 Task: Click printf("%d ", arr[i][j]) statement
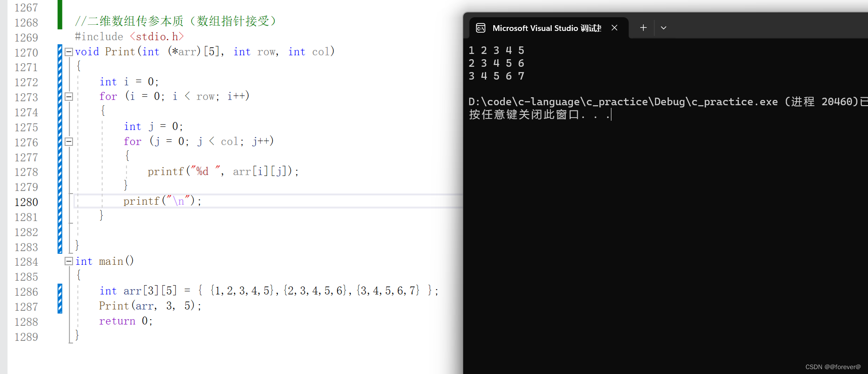(x=223, y=172)
